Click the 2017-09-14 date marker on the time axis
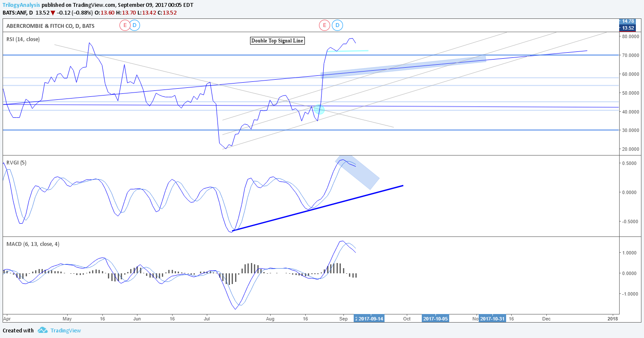The image size is (644, 338). coord(371,319)
